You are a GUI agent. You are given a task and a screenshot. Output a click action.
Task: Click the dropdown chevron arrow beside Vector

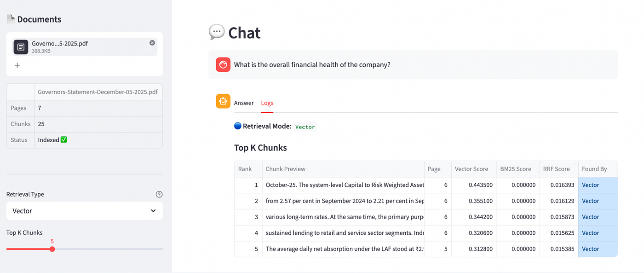[x=153, y=211]
